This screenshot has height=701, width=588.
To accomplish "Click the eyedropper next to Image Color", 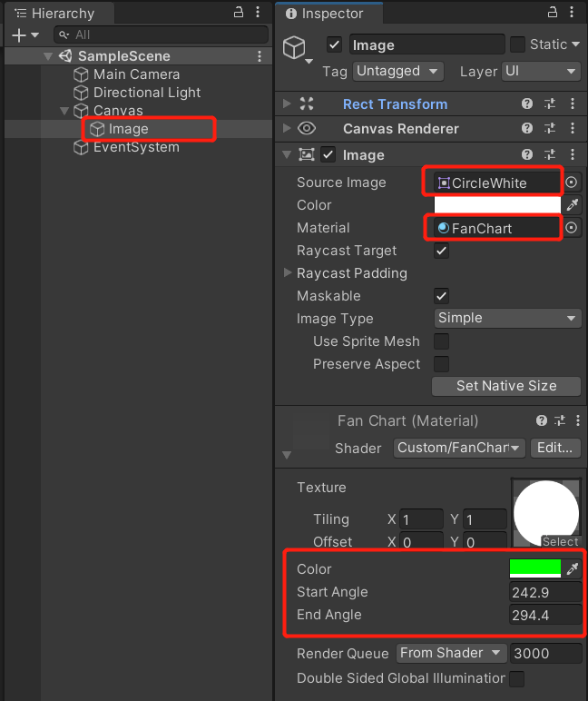I will tap(573, 205).
